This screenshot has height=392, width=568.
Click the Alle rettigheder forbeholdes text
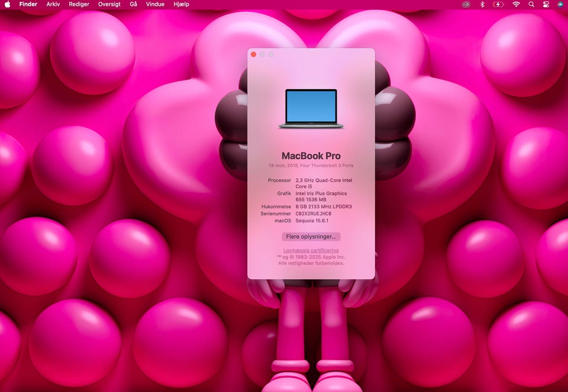[311, 263]
